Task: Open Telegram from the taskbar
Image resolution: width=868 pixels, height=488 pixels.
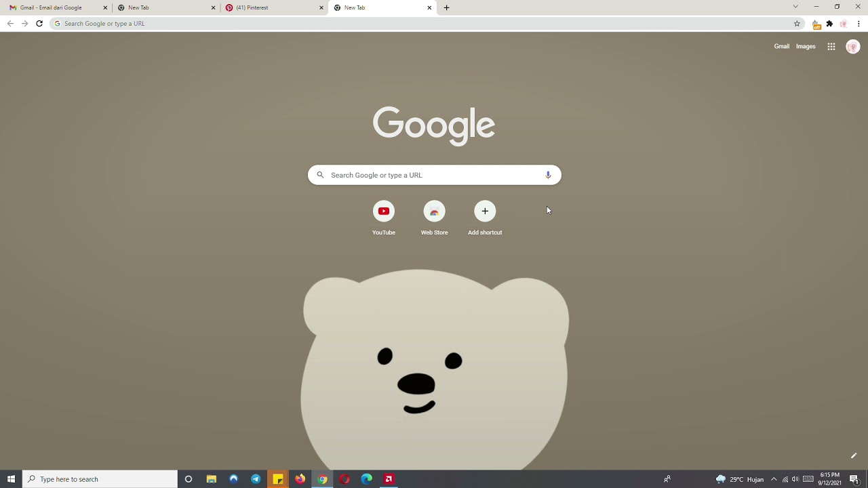Action: (256, 479)
